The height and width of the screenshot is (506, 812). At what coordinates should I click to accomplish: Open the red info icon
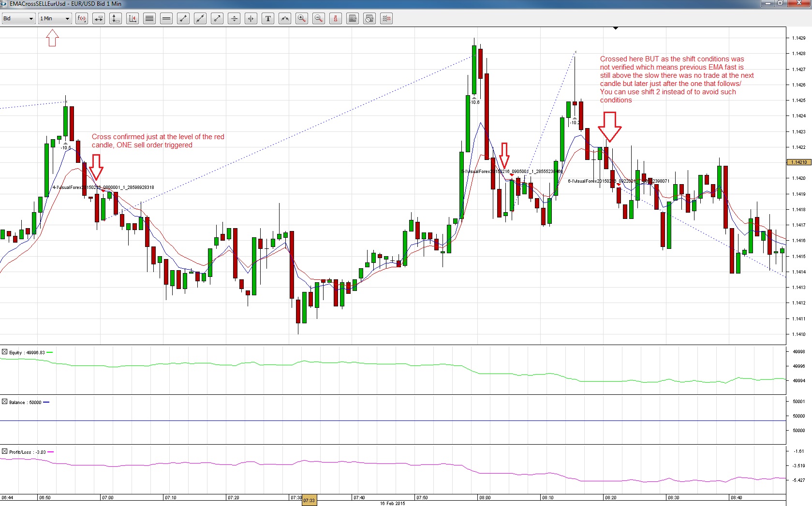(x=336, y=18)
